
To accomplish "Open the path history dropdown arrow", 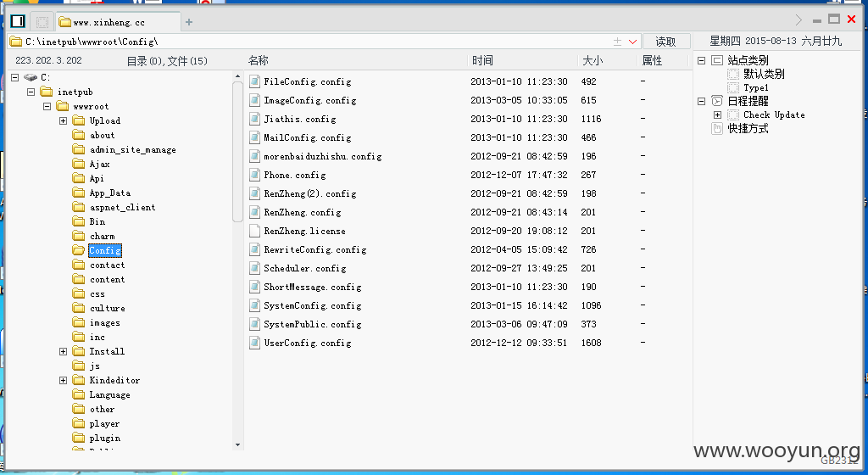I will (632, 42).
